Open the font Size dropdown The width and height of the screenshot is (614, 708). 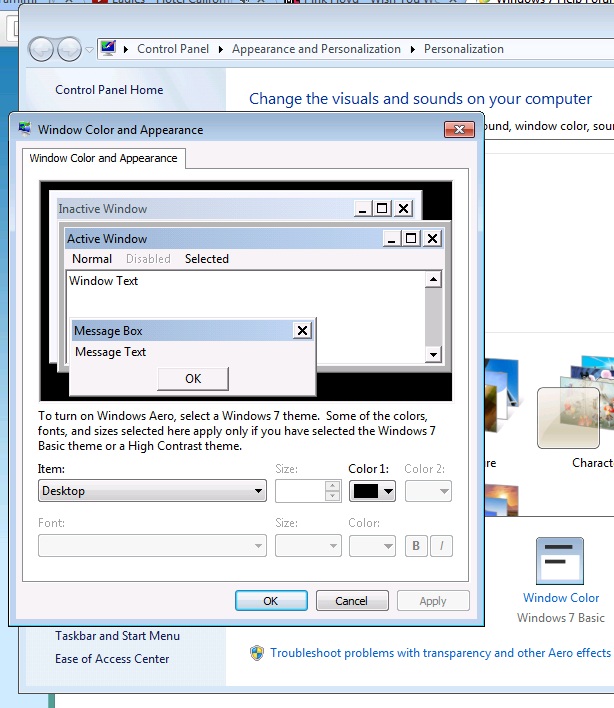point(308,546)
